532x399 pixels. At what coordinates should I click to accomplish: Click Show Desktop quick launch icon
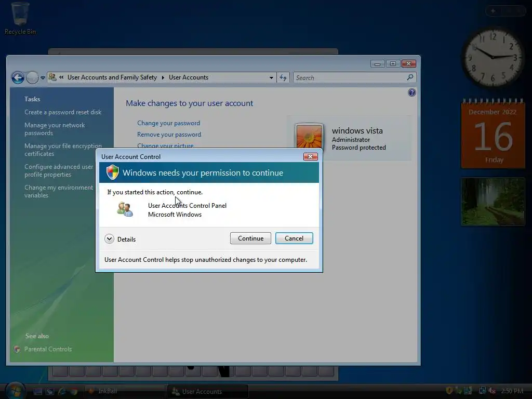click(37, 392)
